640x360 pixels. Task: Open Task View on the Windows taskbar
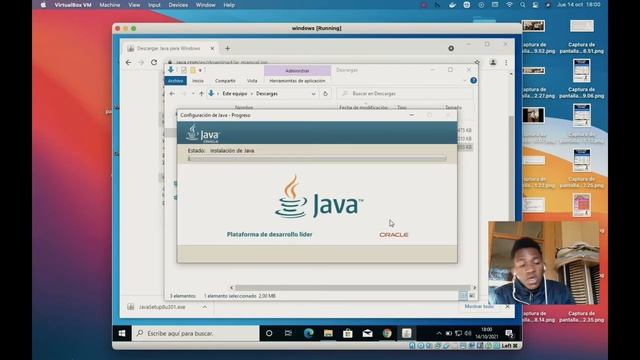tap(288, 333)
